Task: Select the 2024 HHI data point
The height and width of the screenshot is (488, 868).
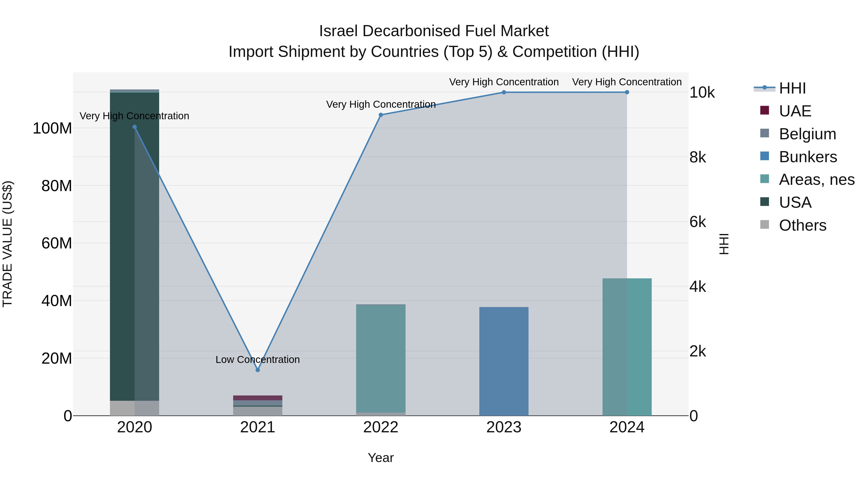Action: 627,92
